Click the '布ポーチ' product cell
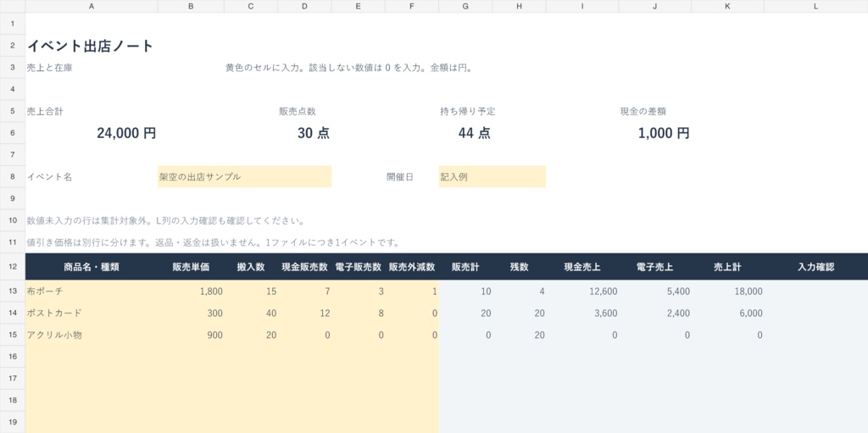Screen dimensions: 868x433 point(92,291)
